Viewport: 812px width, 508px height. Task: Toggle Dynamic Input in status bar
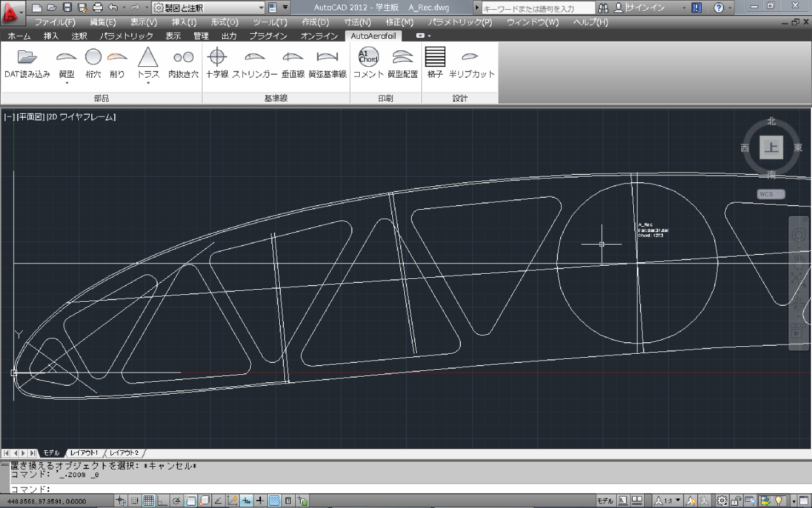[x=246, y=501]
